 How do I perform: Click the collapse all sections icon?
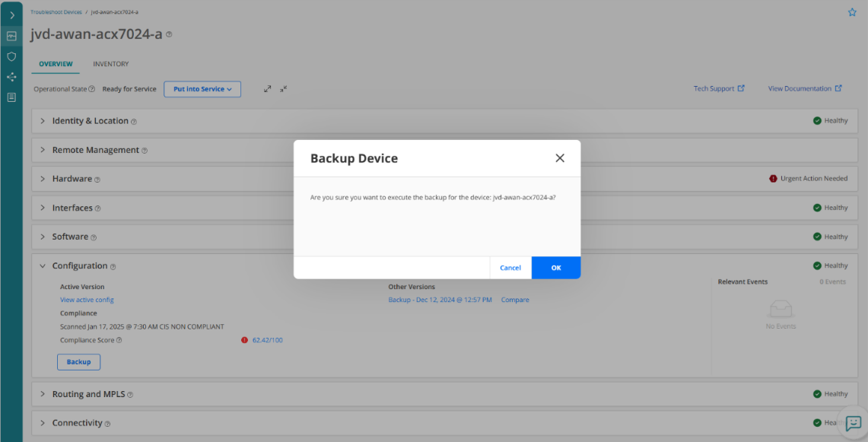(x=283, y=89)
